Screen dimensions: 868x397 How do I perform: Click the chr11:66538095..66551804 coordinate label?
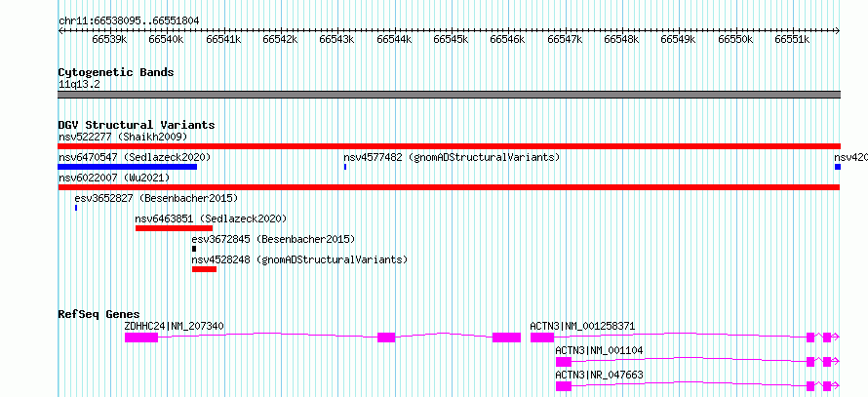click(129, 21)
